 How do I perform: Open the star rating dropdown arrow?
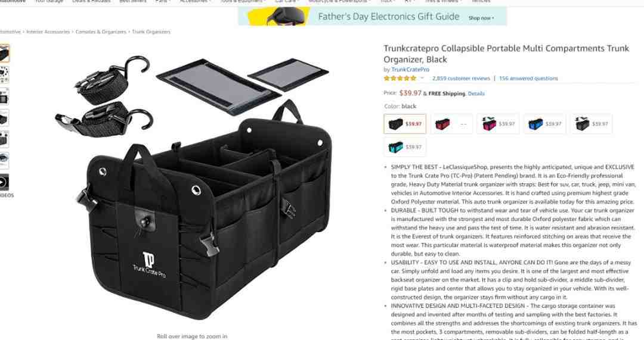pyautogui.click(x=422, y=79)
